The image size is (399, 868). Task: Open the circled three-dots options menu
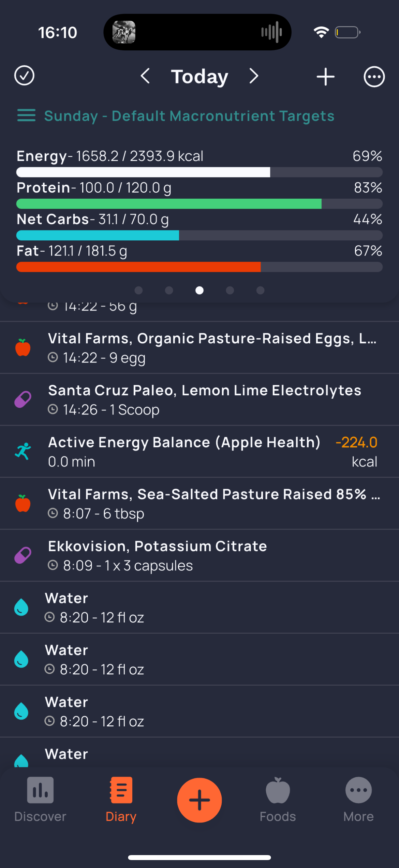click(374, 76)
